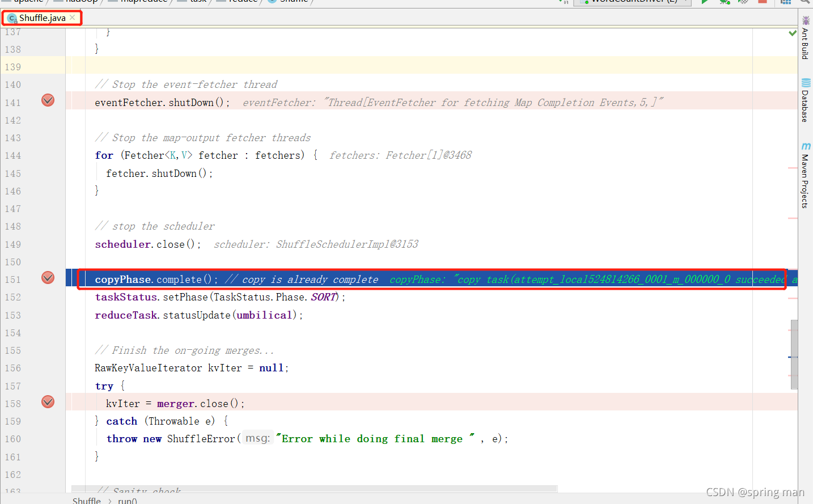
Task: Click gutter line number 149
Action: [x=12, y=244]
